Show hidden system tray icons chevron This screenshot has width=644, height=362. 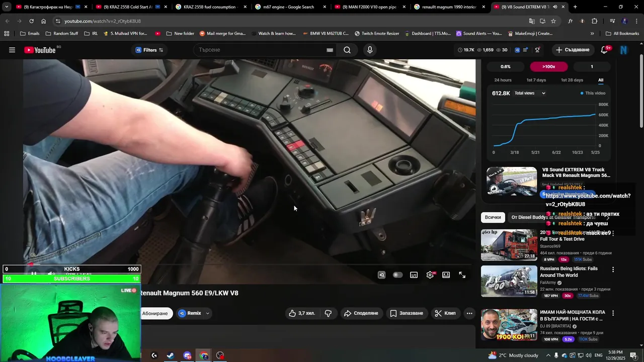coord(549,355)
